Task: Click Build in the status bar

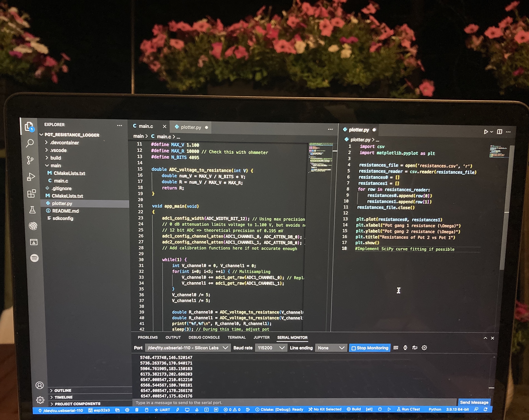Action: coord(354,409)
